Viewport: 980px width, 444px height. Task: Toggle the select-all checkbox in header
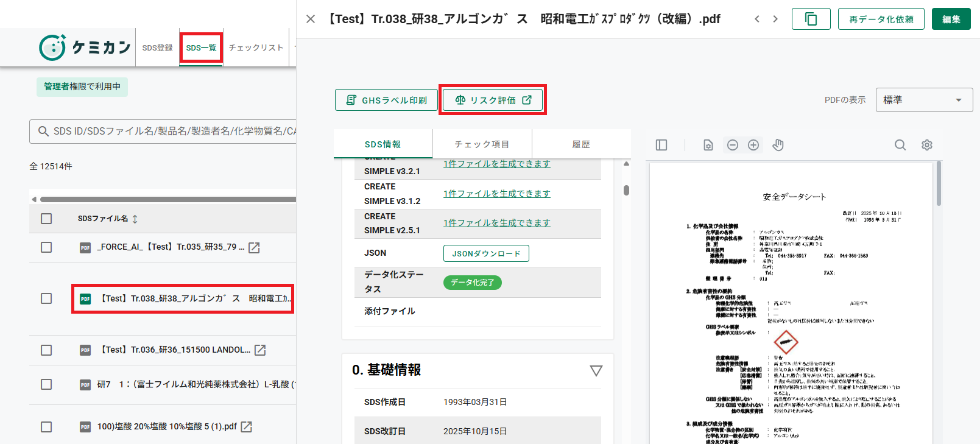click(46, 219)
